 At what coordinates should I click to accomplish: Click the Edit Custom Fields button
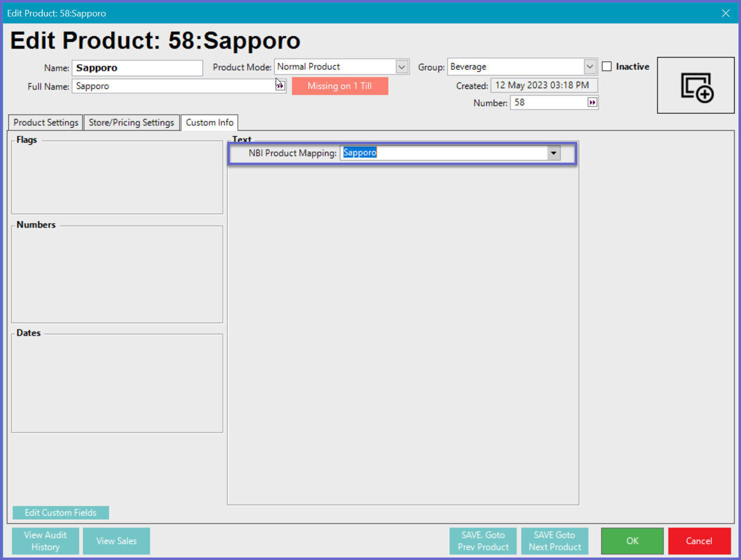coord(61,512)
